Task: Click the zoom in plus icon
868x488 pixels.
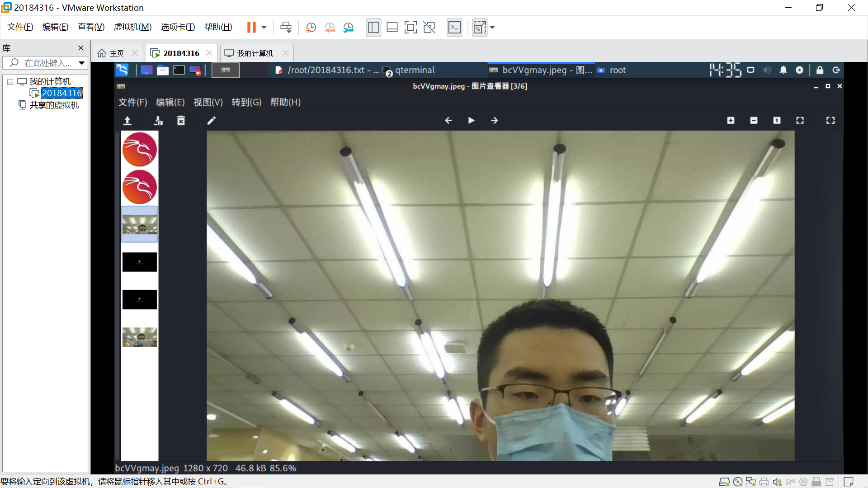Action: [x=731, y=121]
